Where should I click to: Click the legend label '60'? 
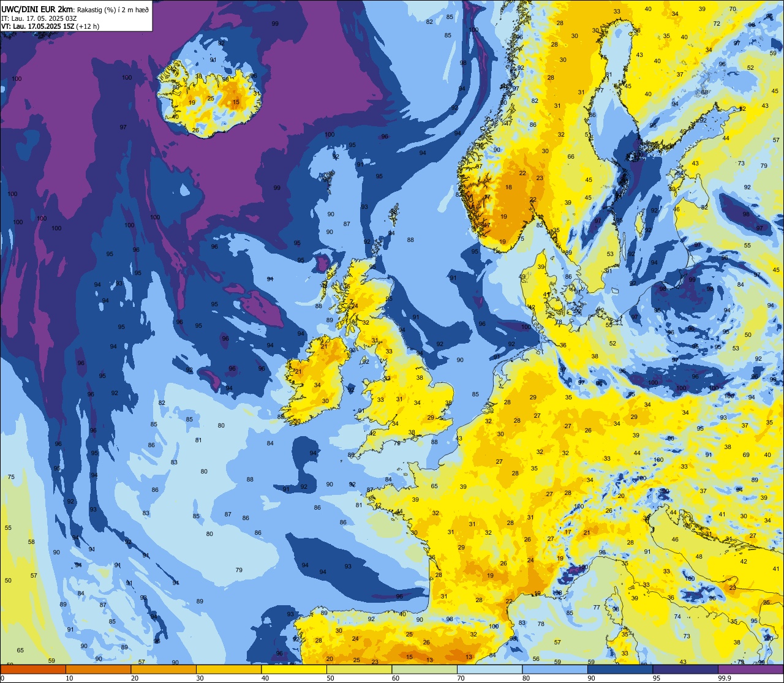(396, 678)
